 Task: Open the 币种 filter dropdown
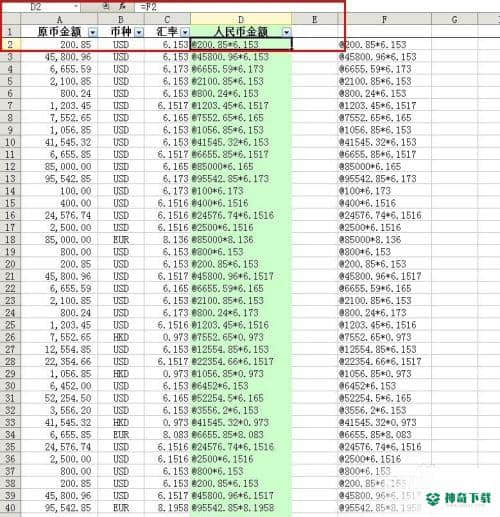(x=139, y=32)
